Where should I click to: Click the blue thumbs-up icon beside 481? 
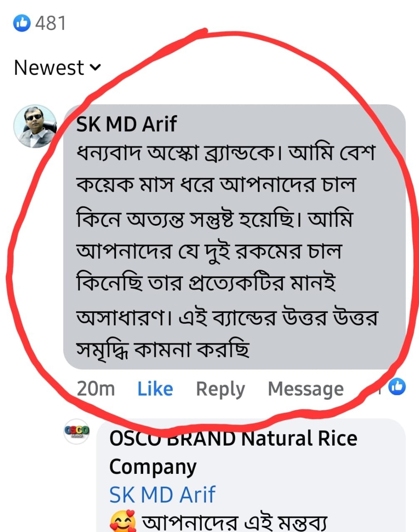22,23
